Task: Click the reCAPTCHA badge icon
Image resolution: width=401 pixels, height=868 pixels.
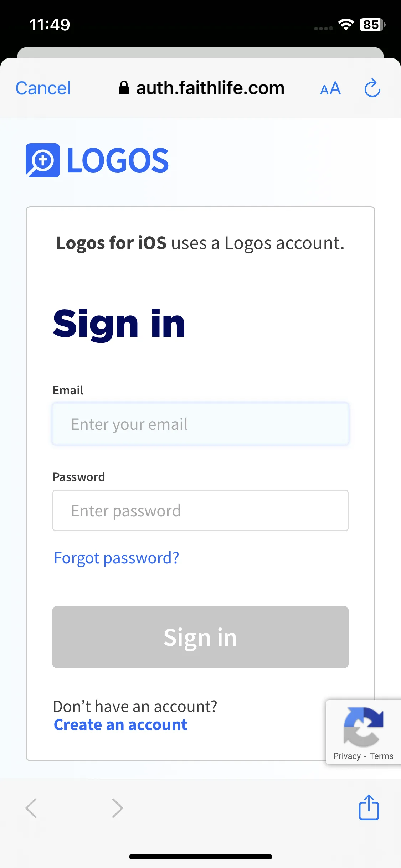Action: 363,727
